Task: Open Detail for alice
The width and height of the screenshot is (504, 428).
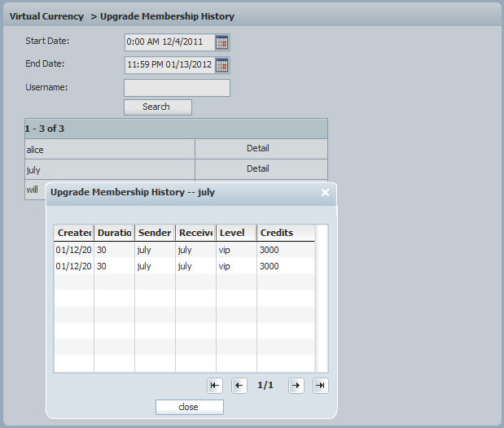Action: point(258,148)
